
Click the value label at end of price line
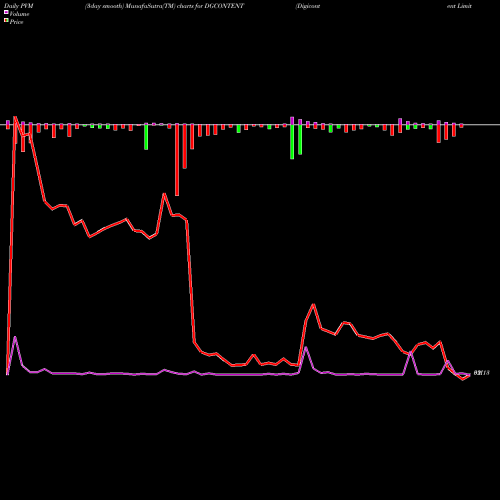(481, 373)
